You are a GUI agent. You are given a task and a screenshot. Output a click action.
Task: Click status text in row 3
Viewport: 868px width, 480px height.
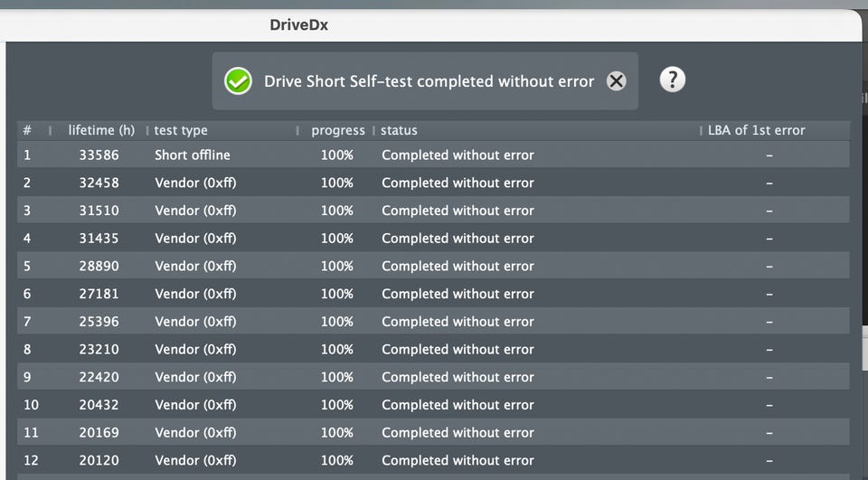coord(458,211)
